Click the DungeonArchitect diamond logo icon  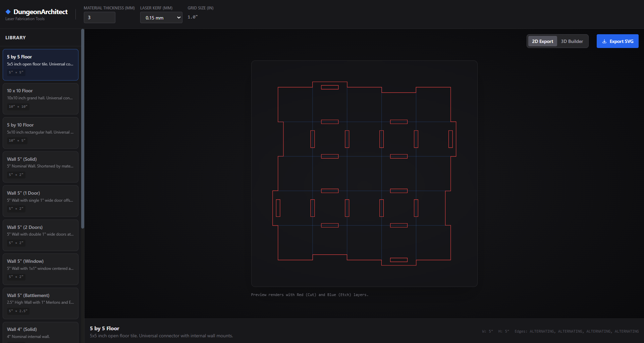[x=8, y=12]
